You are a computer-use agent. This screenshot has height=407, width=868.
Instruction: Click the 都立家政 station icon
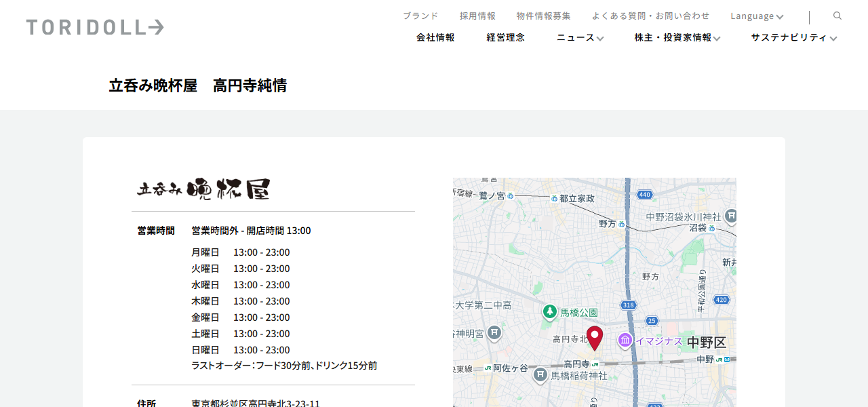(x=554, y=198)
